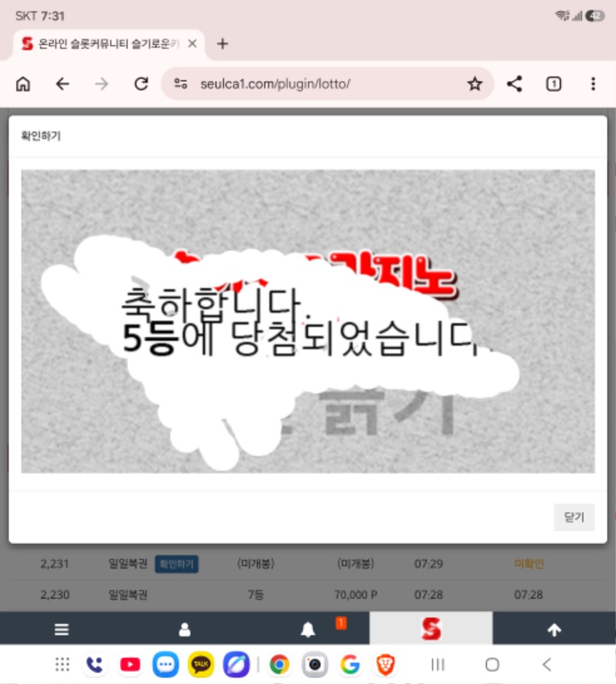
Task: Open site settings icon in address bar
Action: tap(180, 83)
